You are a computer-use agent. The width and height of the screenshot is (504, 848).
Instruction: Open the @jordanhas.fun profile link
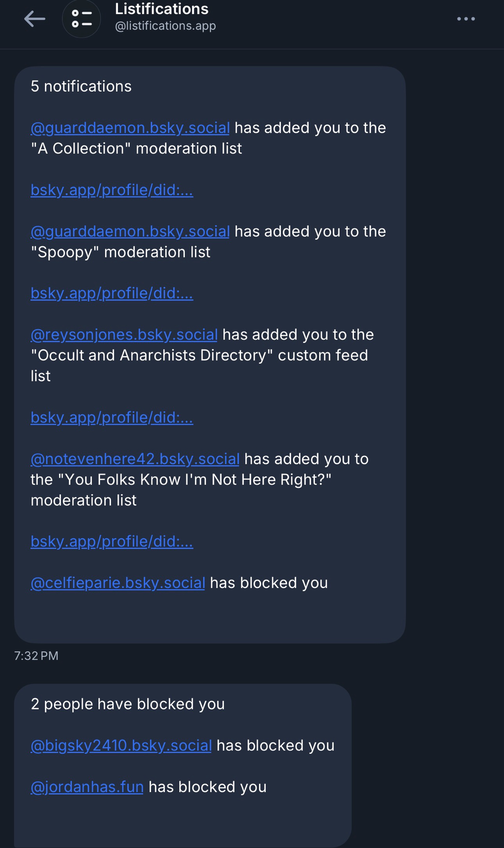tap(87, 787)
